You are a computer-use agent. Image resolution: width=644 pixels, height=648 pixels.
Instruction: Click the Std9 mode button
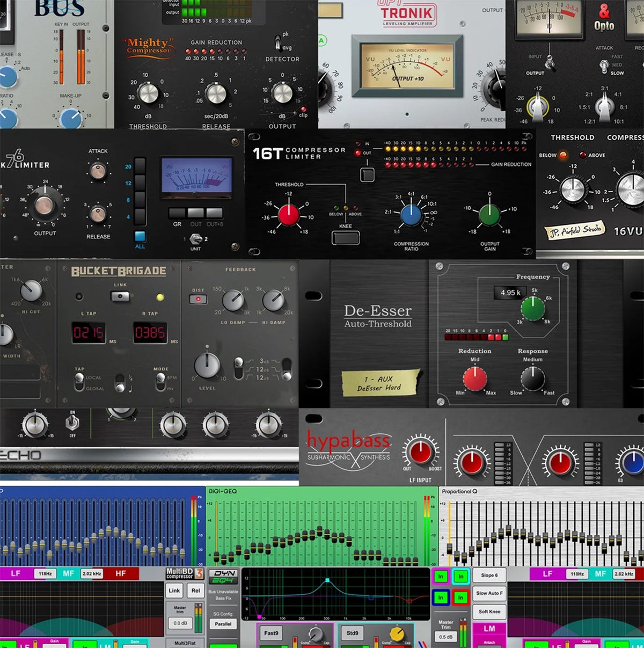pos(353,634)
